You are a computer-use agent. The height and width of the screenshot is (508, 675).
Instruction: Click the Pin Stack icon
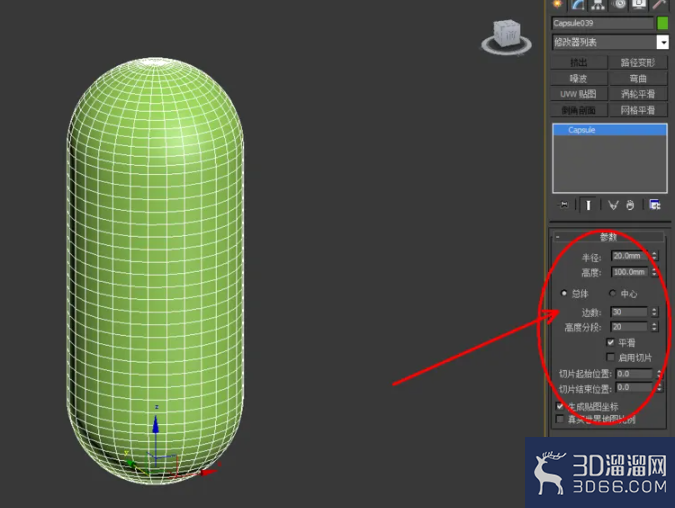pos(564,205)
